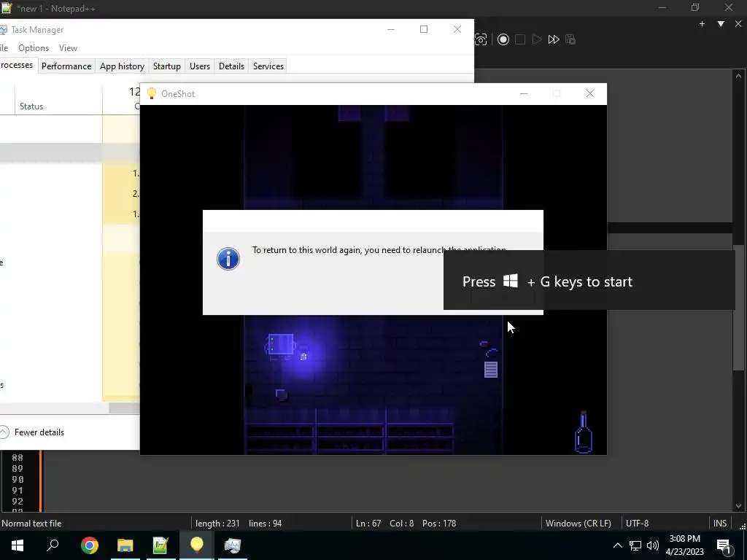Click the Notepad++ Stop Recording square icon
Image resolution: width=747 pixels, height=560 pixels.
[x=520, y=39]
